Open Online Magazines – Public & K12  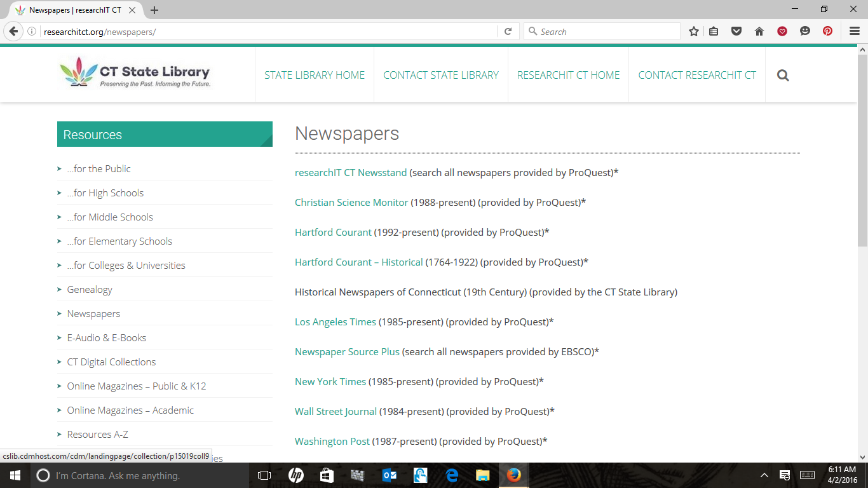click(137, 386)
